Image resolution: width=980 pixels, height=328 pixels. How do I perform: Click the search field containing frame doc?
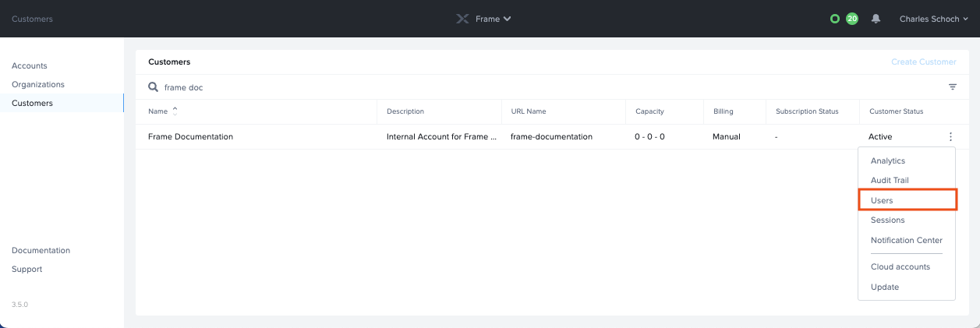coord(546,87)
